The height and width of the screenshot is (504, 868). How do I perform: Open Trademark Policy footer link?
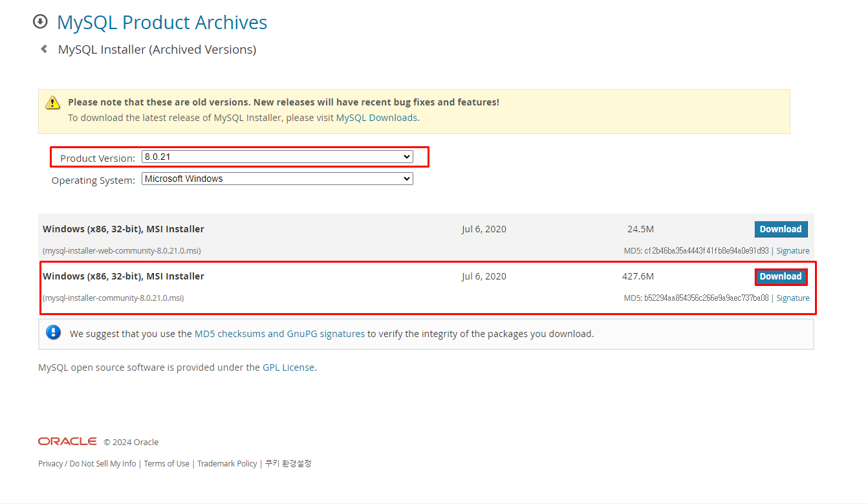pos(227,463)
